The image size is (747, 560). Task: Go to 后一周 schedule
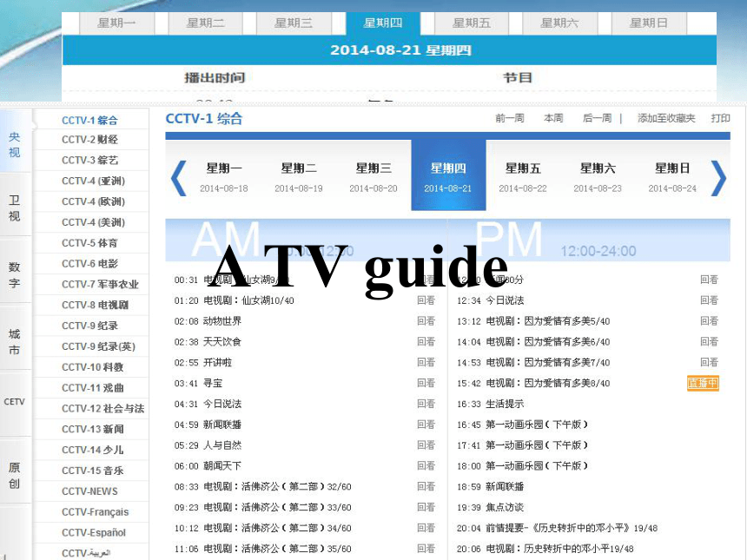click(x=598, y=118)
